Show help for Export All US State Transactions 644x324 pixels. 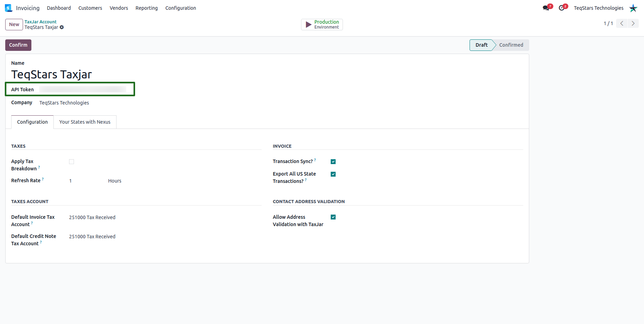point(306,180)
